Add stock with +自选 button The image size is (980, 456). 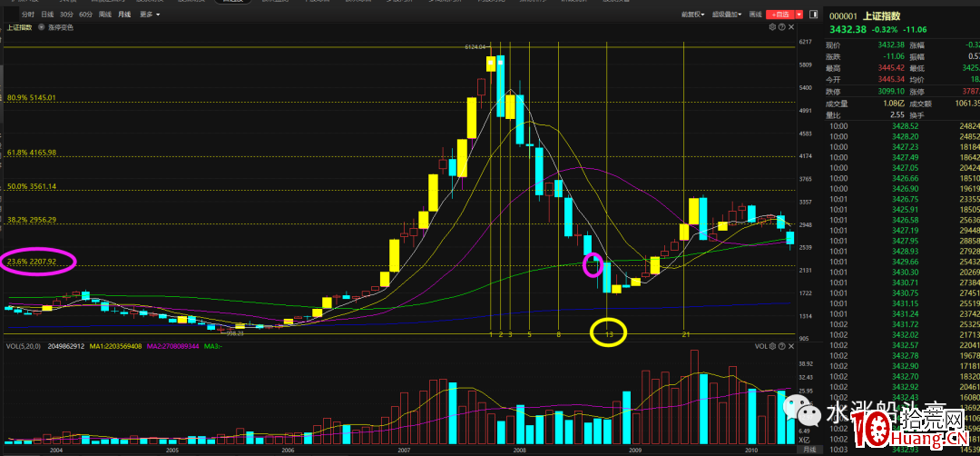click(x=779, y=15)
